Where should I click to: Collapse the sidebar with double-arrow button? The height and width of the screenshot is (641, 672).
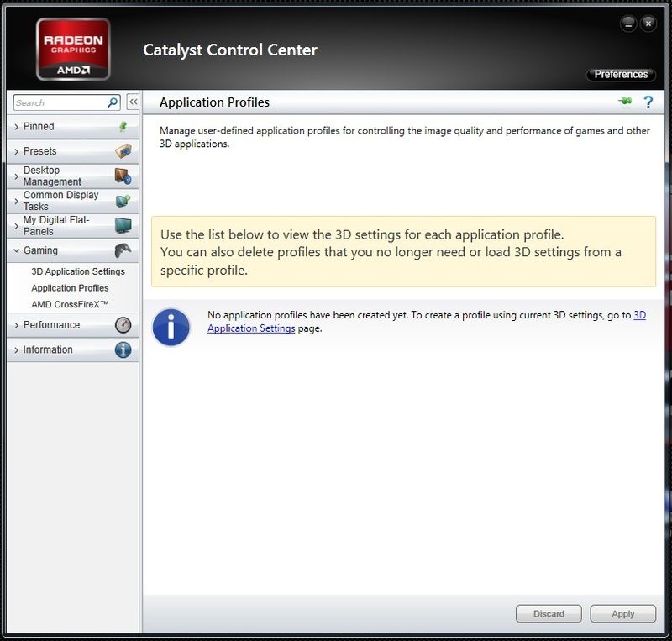(x=134, y=102)
